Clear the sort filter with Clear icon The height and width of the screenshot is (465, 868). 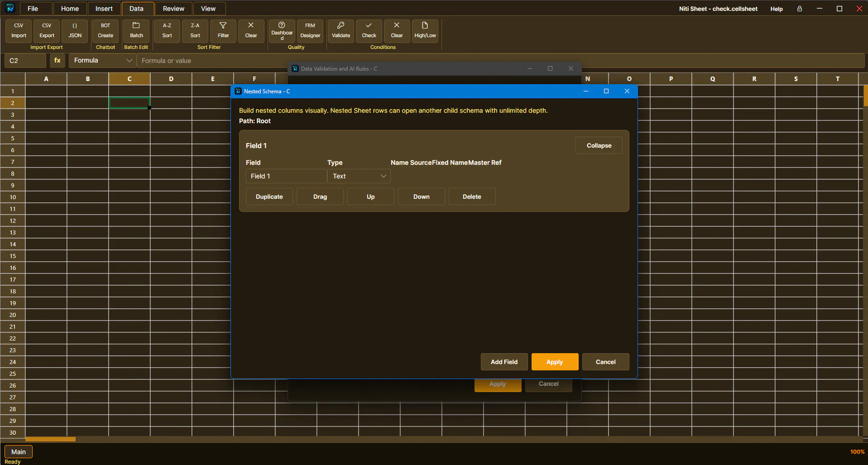coord(251,31)
